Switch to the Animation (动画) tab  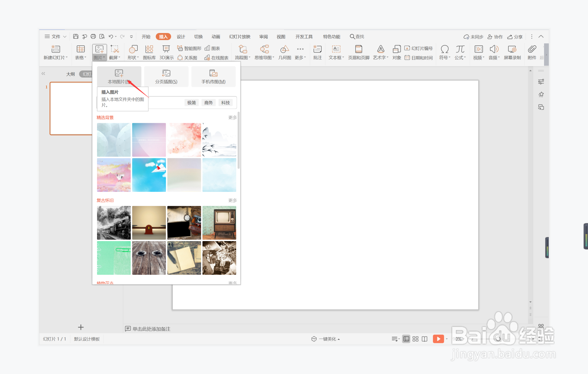coord(216,37)
